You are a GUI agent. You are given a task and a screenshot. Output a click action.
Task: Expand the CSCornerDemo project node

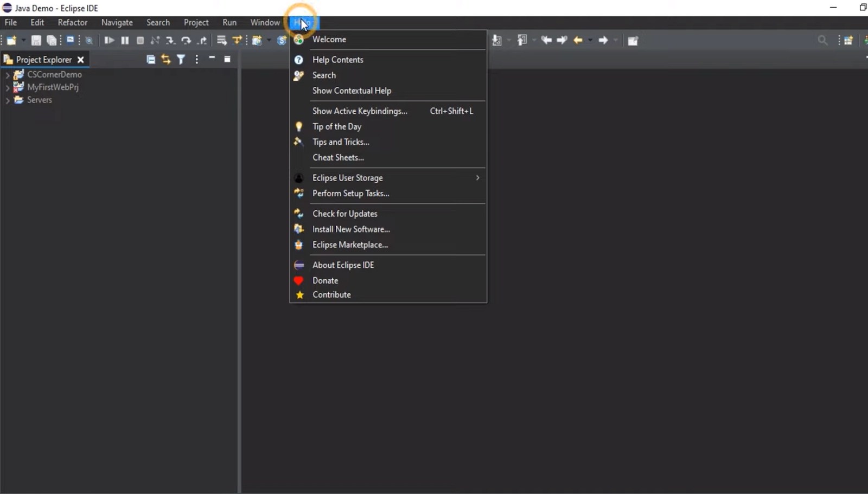tap(8, 75)
